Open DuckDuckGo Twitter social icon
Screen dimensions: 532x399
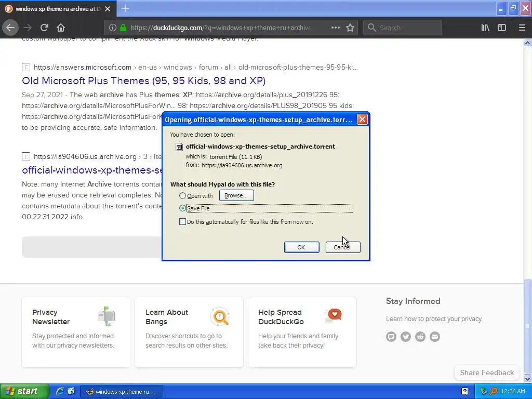[405, 337]
